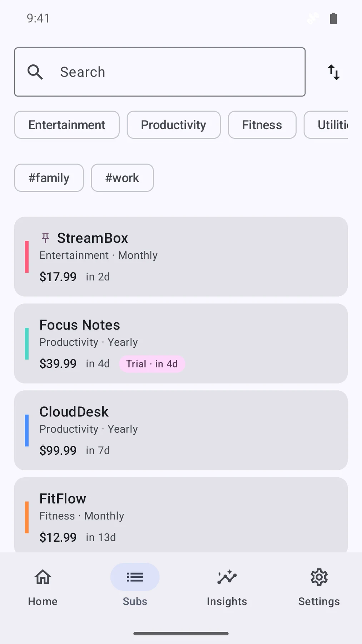Toggle the Fitness filter chip
Viewport: 362px width, 644px height.
(x=262, y=125)
